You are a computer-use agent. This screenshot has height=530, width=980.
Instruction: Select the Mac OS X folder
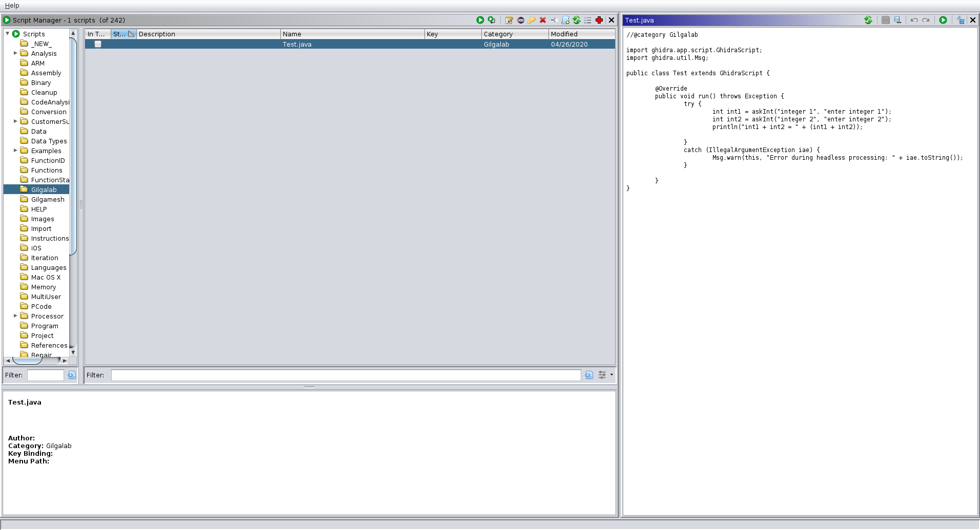(46, 277)
